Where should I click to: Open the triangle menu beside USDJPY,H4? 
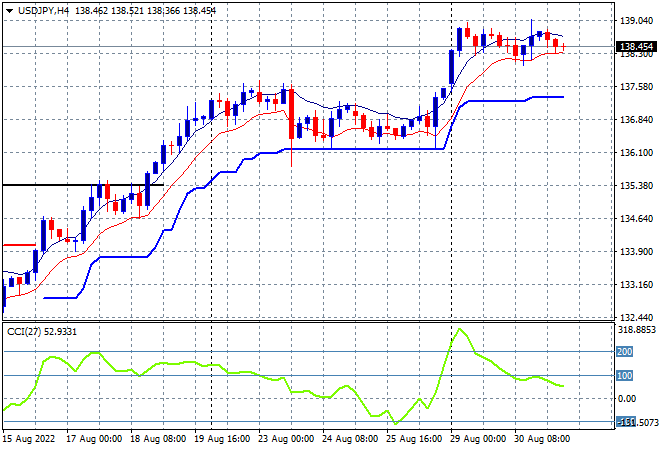[x=9, y=11]
